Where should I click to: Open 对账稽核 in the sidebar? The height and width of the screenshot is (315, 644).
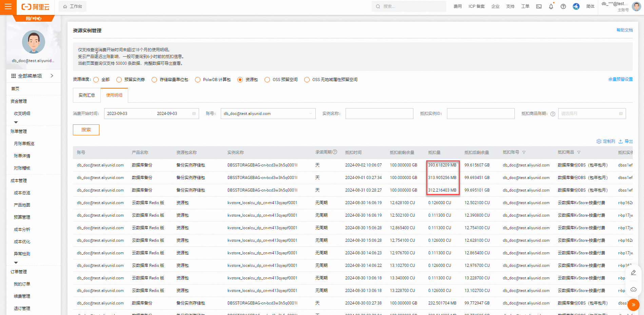click(x=22, y=168)
